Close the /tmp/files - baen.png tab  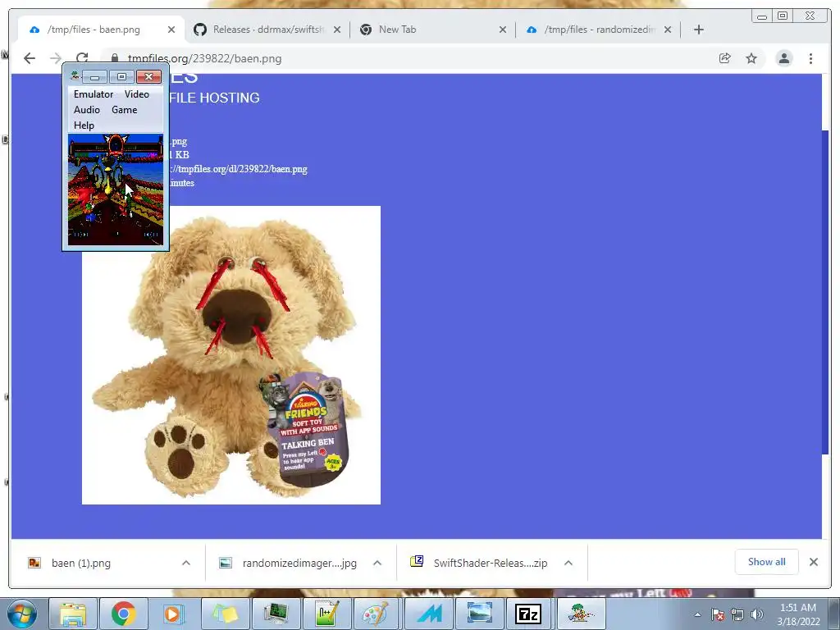pyautogui.click(x=171, y=30)
